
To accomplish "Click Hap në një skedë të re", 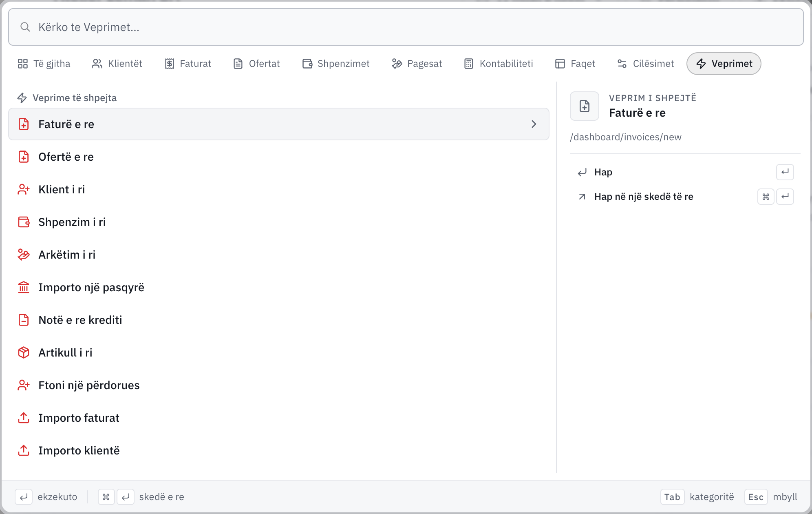I will click(685, 197).
